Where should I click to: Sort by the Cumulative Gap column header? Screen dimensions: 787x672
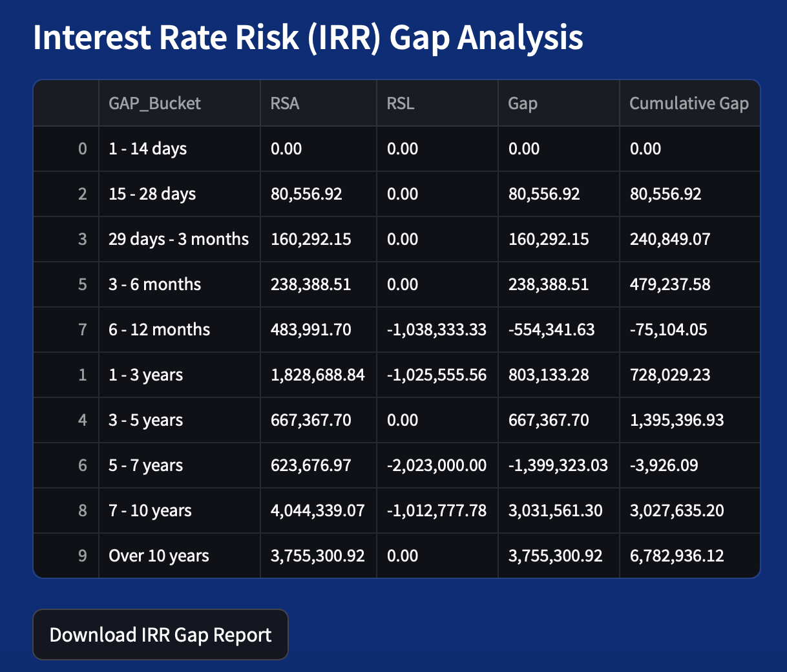(x=689, y=103)
